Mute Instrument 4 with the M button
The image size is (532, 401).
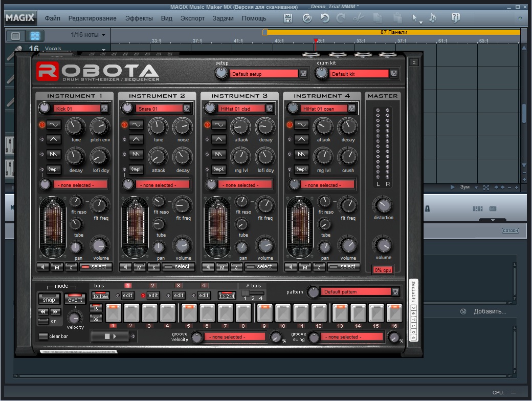coord(305,267)
